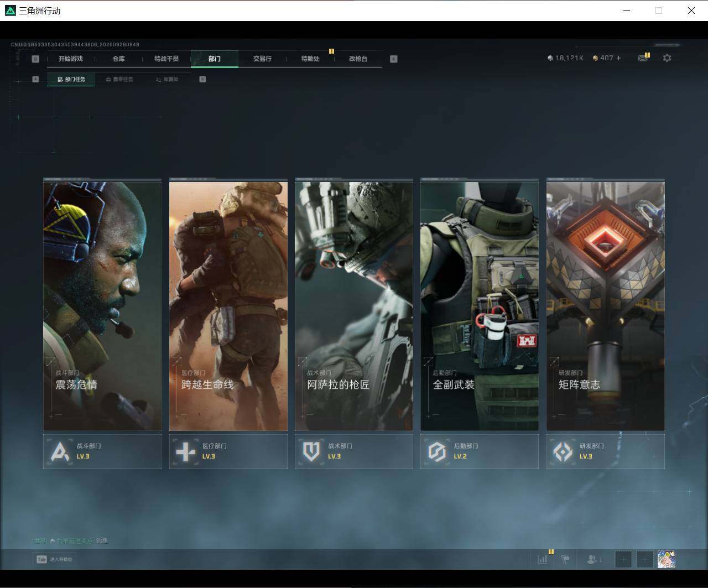This screenshot has height=588, width=708.
Task: Click the first empty squad slot plus
Action: click(x=623, y=559)
